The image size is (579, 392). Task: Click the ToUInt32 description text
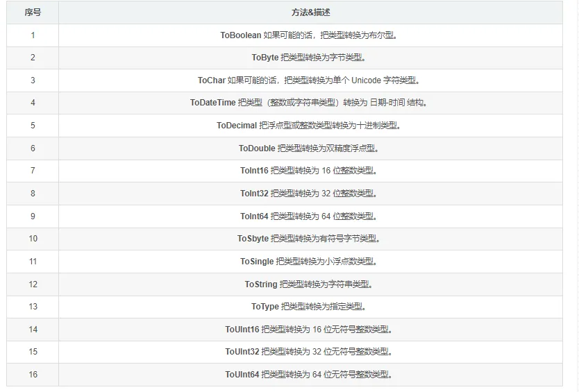309,352
